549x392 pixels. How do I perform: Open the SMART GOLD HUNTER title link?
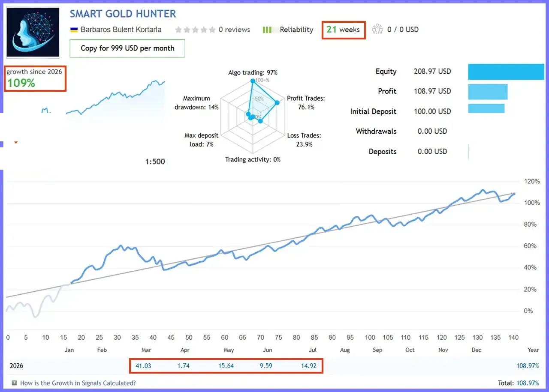[x=123, y=14]
